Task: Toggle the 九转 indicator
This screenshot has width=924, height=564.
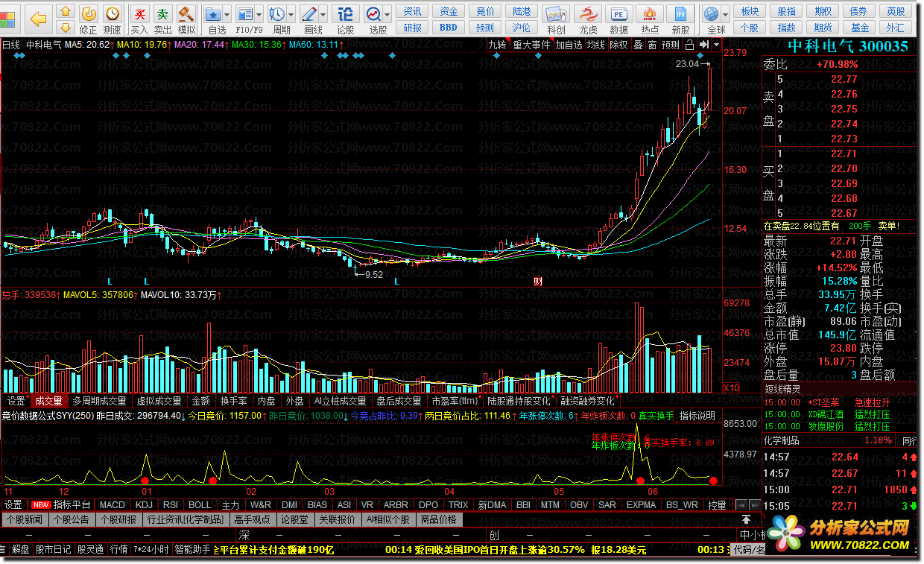Action: [x=497, y=45]
